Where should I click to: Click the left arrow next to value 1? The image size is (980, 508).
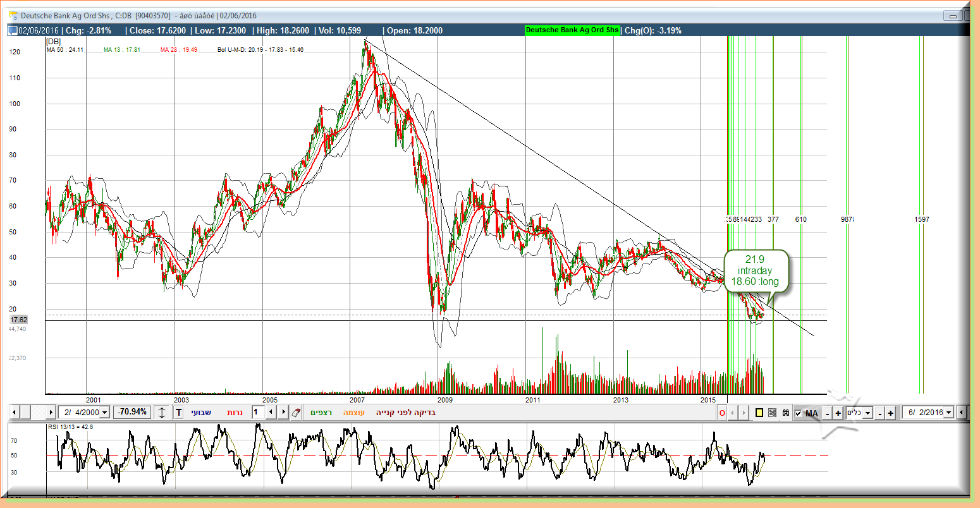coord(271,413)
